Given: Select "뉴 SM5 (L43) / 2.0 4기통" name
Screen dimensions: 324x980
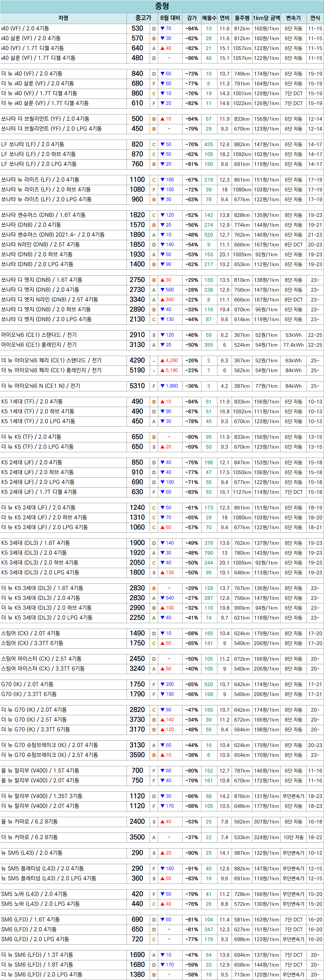Looking at the screenshot, I should 32,853.
